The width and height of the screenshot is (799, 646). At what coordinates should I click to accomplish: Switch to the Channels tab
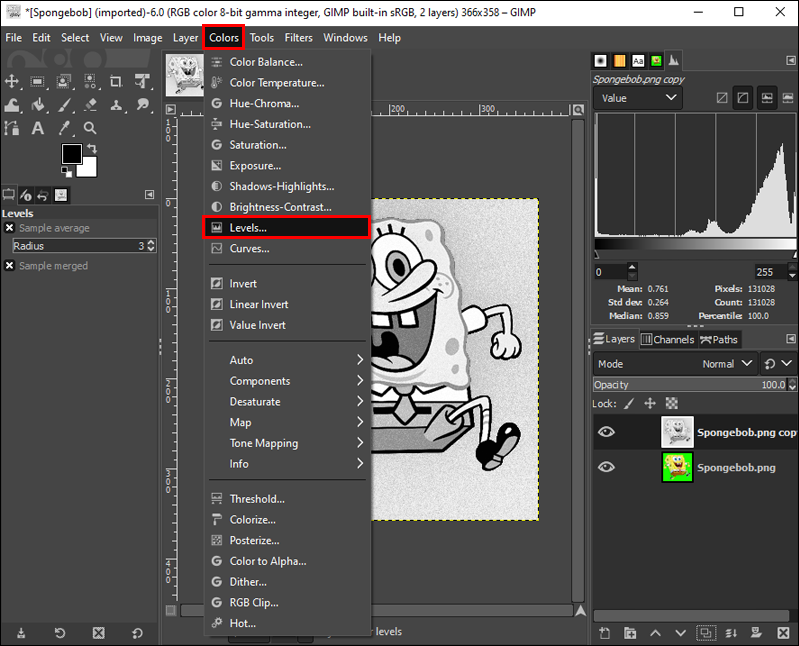(668, 339)
